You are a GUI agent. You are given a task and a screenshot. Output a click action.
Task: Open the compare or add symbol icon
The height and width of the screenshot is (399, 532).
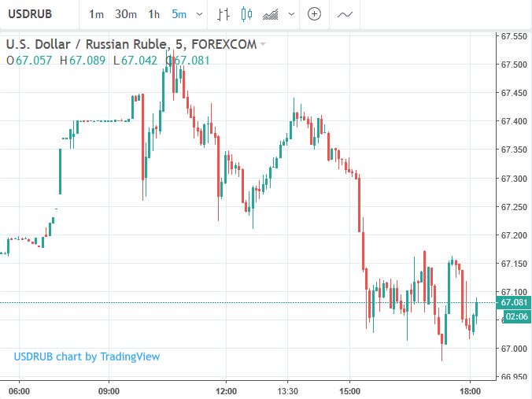coord(314,14)
